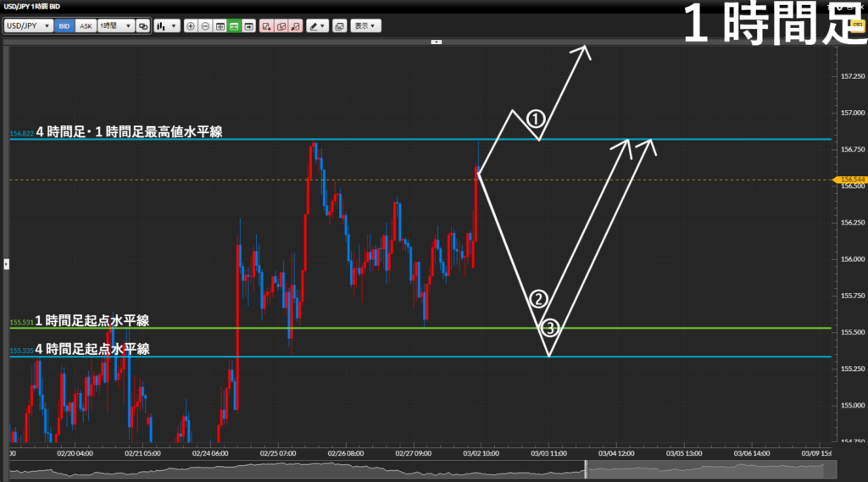Open the 1時間 timeframe dropdown
The image size is (868, 482).
[116, 26]
